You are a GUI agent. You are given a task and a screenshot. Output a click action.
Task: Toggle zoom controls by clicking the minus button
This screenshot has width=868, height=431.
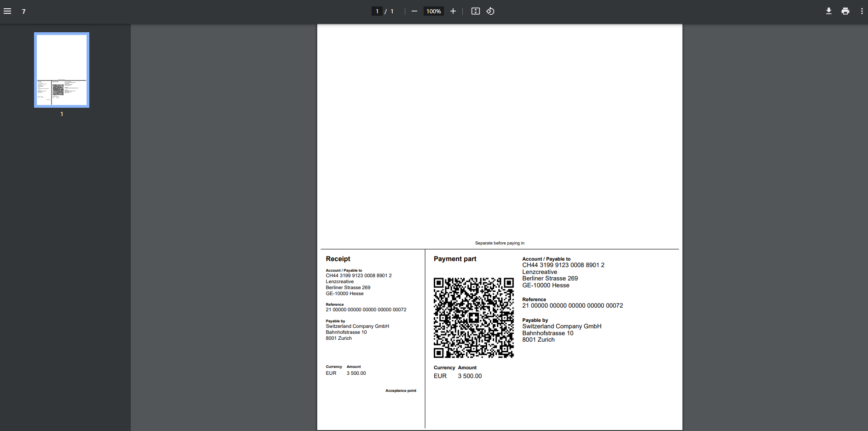414,11
